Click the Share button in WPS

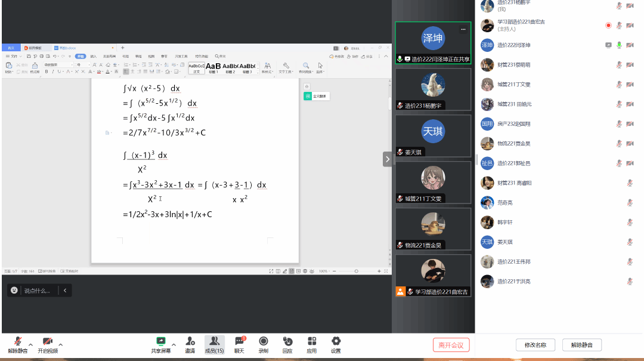pyautogui.click(x=367, y=56)
